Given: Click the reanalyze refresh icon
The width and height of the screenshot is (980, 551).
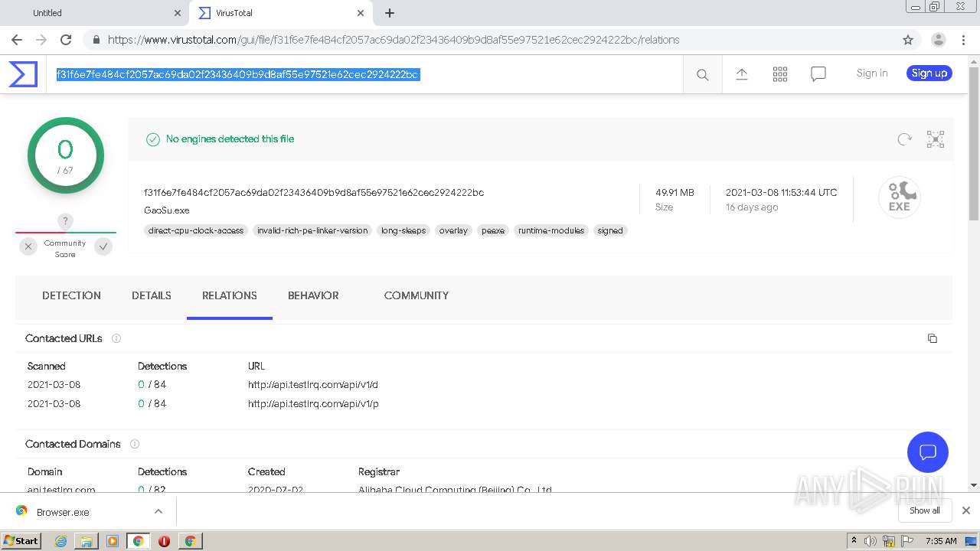Looking at the screenshot, I should (905, 139).
